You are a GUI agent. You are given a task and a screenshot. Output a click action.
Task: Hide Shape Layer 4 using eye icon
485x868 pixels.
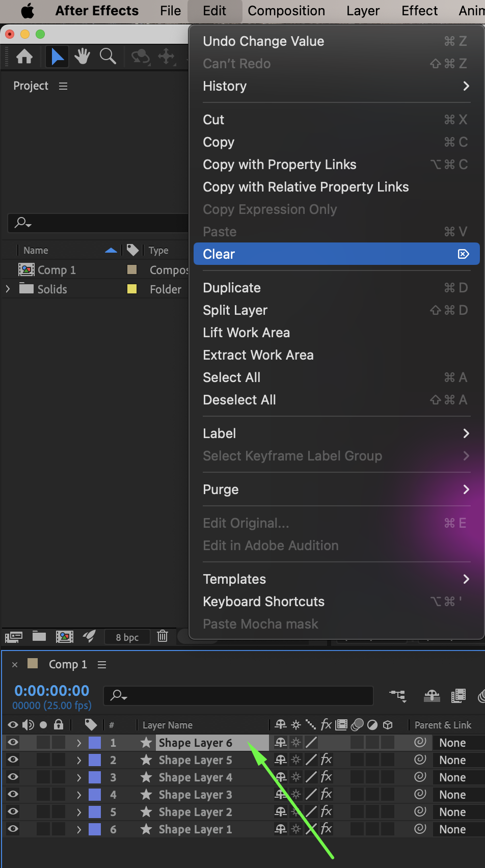click(13, 777)
